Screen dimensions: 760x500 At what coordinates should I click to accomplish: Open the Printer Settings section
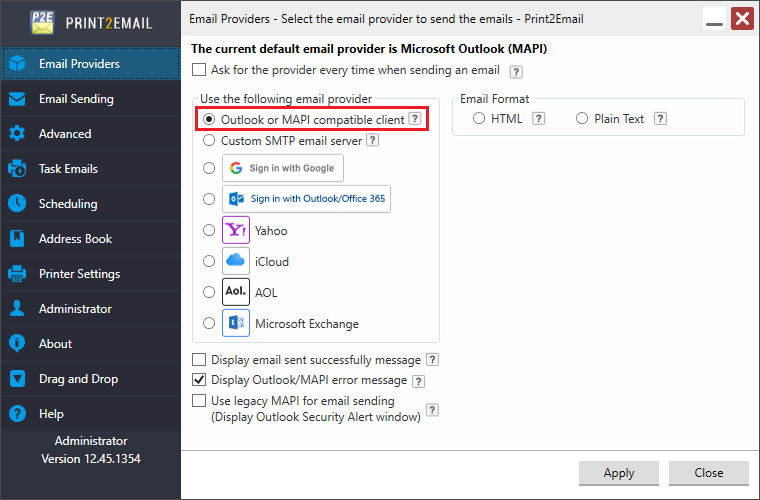[x=79, y=274]
